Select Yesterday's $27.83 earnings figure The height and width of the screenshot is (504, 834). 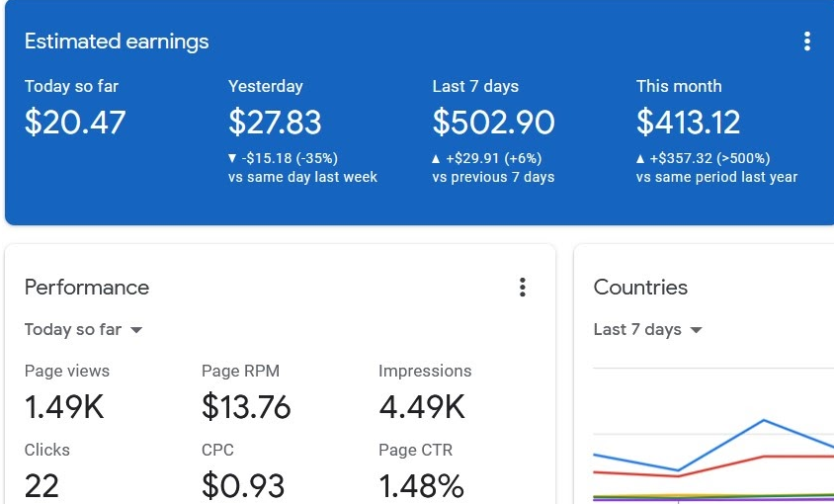tap(275, 123)
